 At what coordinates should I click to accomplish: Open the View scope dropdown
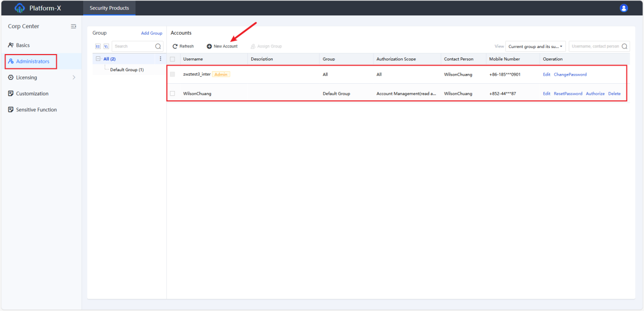tap(535, 46)
